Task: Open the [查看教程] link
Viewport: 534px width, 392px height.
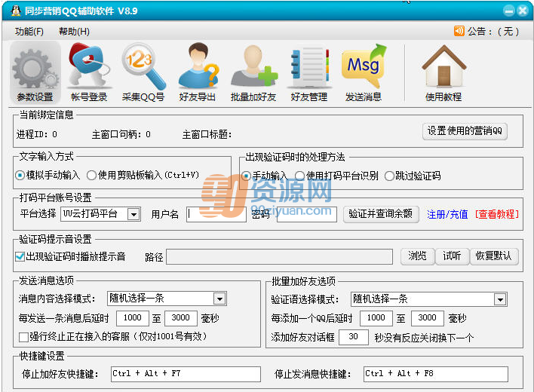Action: pyautogui.click(x=497, y=214)
